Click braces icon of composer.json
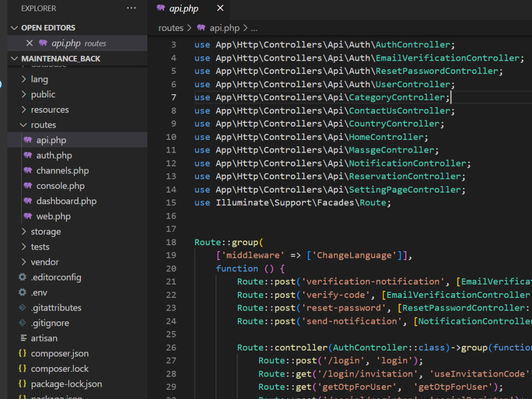This screenshot has width=532, height=399. (x=22, y=353)
